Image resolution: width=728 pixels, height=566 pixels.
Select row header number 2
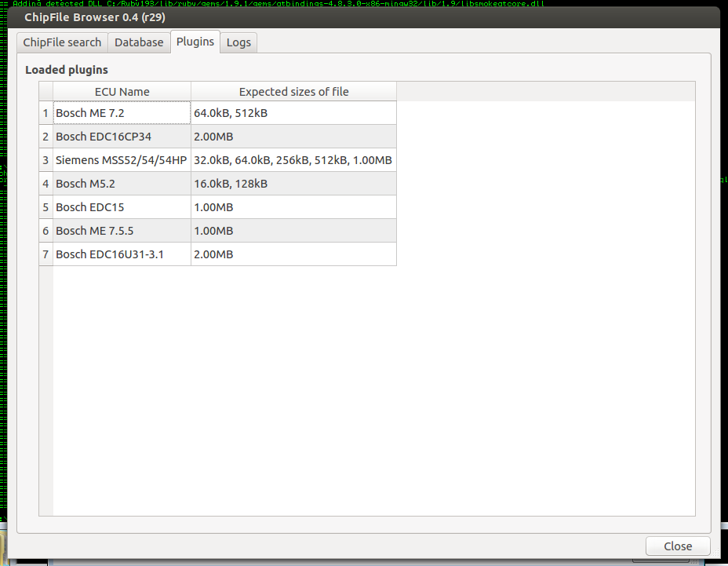[46, 137]
